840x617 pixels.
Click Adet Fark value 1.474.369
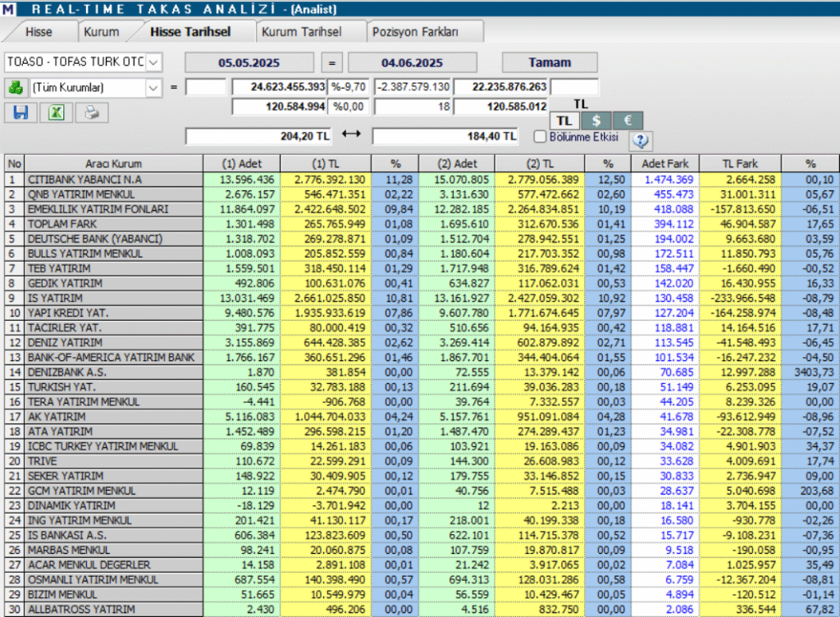click(x=669, y=180)
